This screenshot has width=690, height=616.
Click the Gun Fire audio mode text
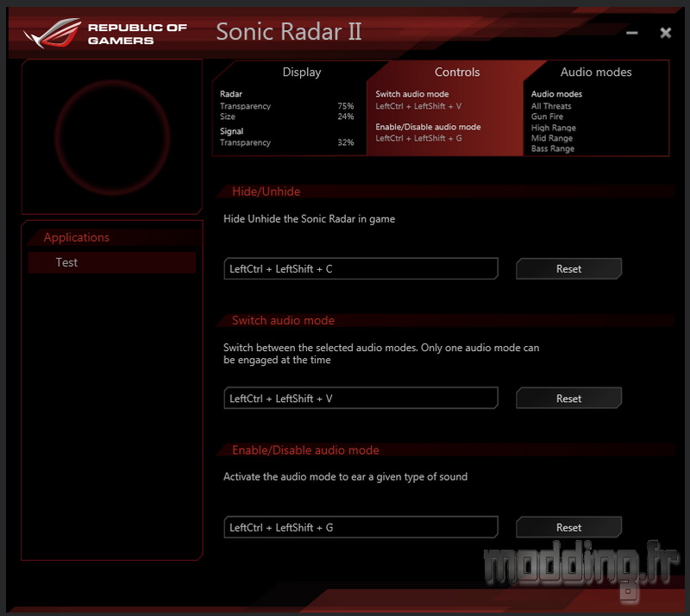tap(547, 116)
